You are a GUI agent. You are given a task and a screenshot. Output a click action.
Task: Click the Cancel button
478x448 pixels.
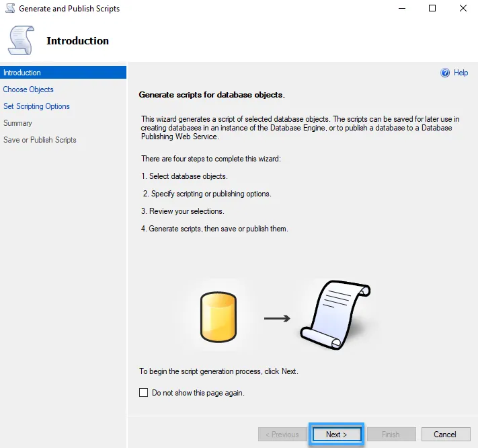click(x=445, y=434)
